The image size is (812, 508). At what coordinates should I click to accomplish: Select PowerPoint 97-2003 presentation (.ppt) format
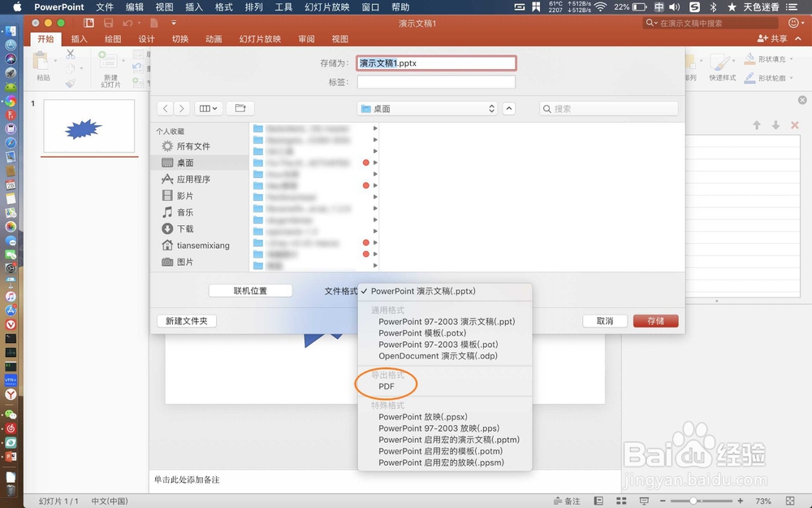click(x=447, y=321)
